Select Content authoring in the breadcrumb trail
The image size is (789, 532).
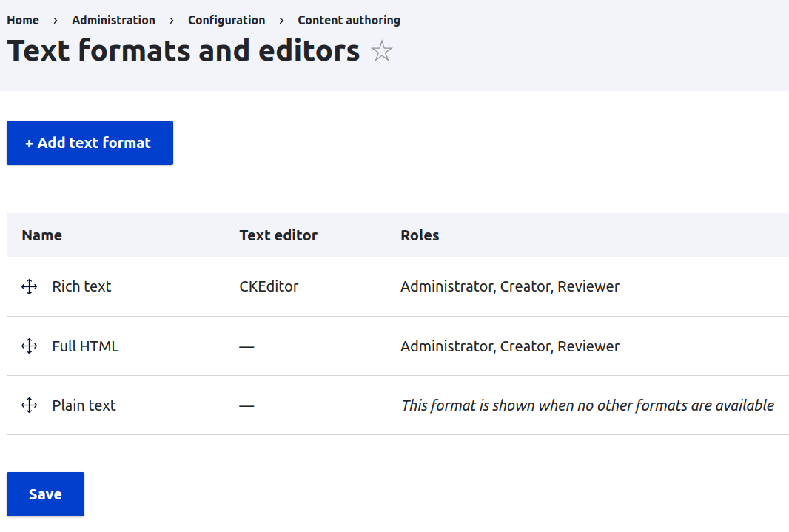coord(349,20)
